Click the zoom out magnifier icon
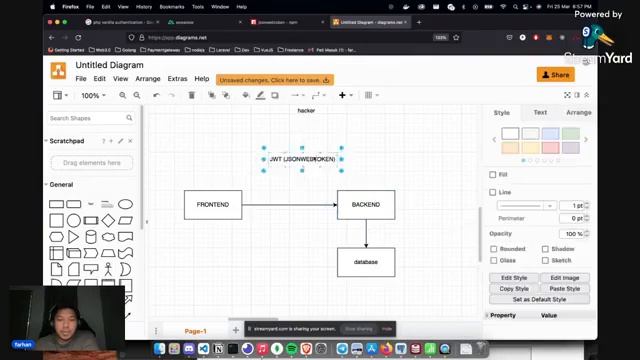The height and width of the screenshot is (360, 640). (137, 95)
